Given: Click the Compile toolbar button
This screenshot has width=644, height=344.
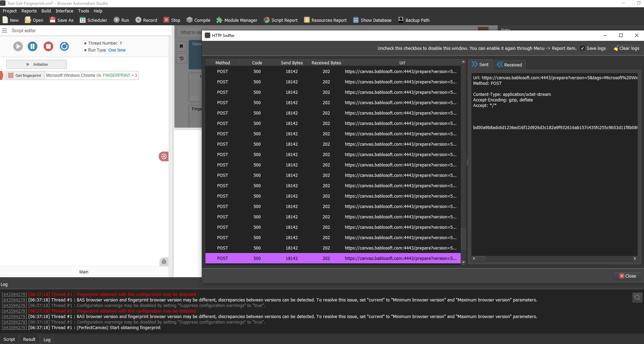Looking at the screenshot, I should (x=199, y=20).
